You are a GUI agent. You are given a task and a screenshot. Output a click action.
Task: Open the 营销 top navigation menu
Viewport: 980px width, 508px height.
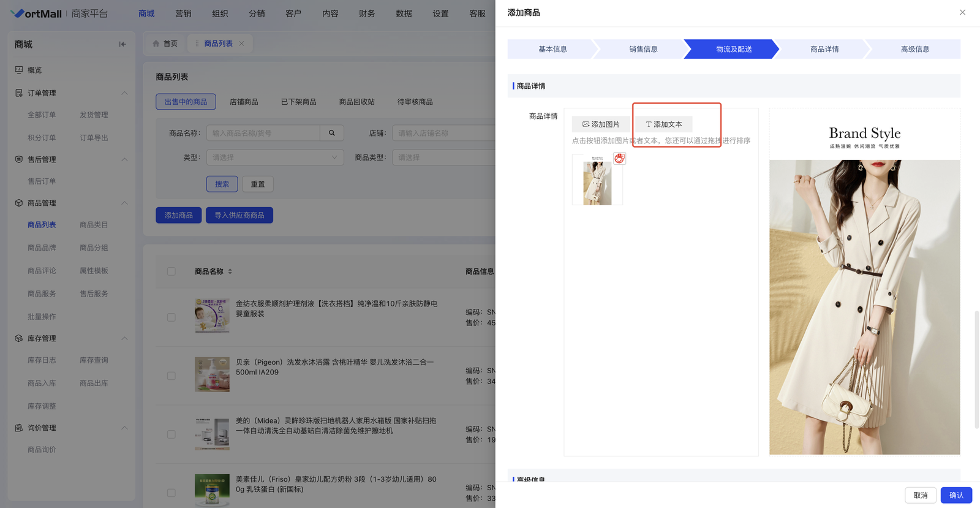[x=183, y=13]
